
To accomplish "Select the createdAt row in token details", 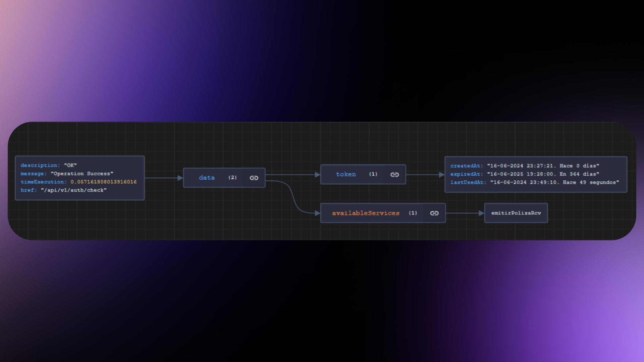I will point(525,166).
